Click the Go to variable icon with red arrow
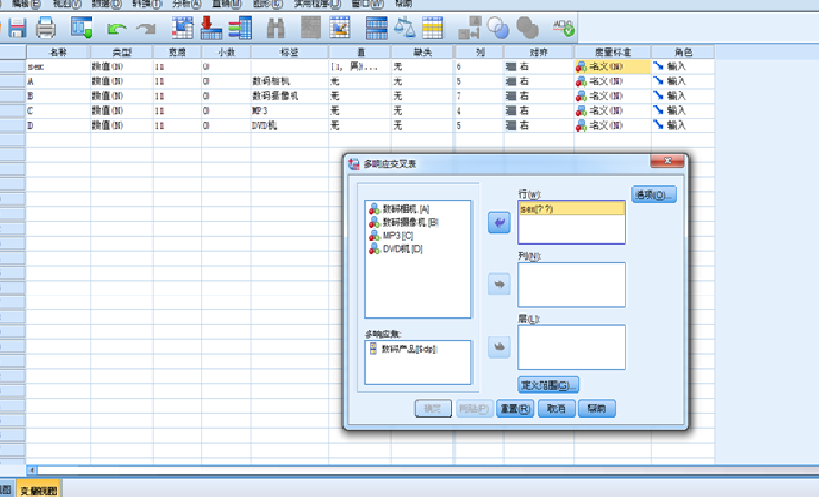The height and width of the screenshot is (497, 819). tap(211, 28)
